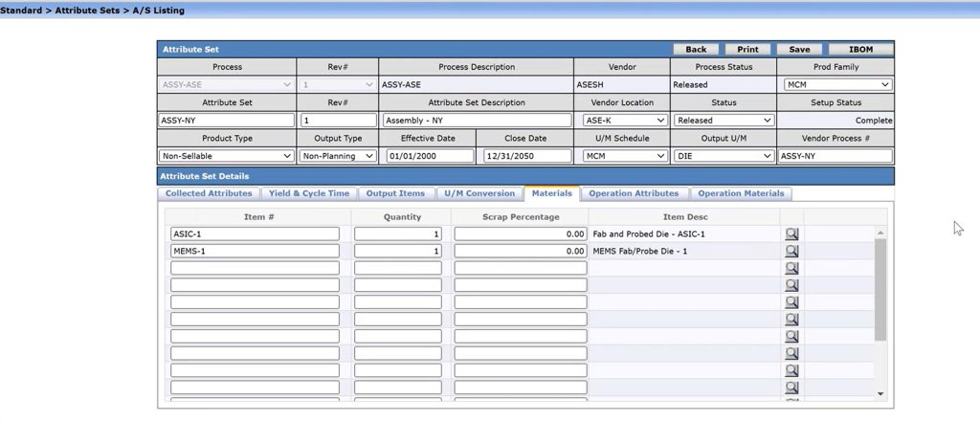The height and width of the screenshot is (422, 980).
Task: Click lookup magnifier on sixth materials row
Action: point(791,320)
